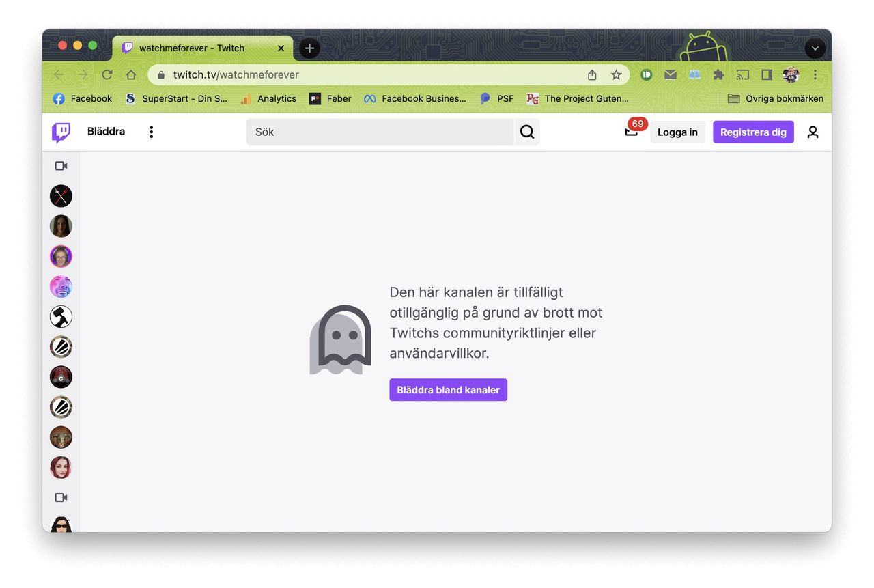
Task: Click the user profile icon
Action: pos(813,132)
